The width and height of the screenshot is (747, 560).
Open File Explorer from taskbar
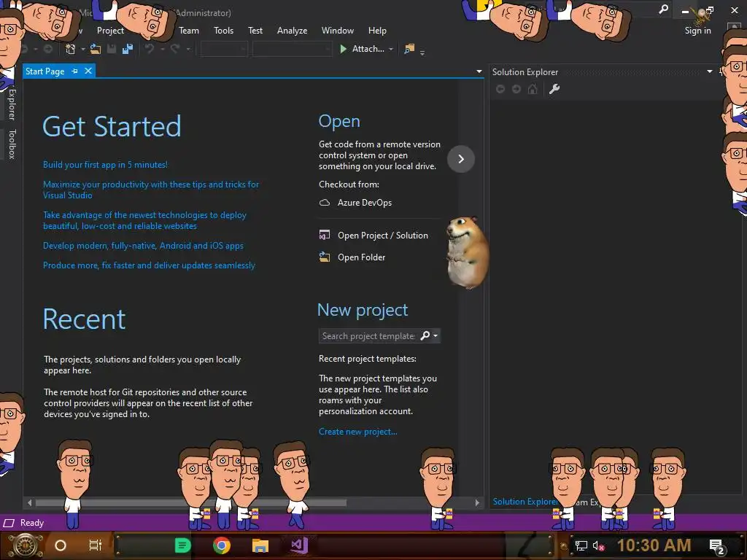pyautogui.click(x=260, y=545)
